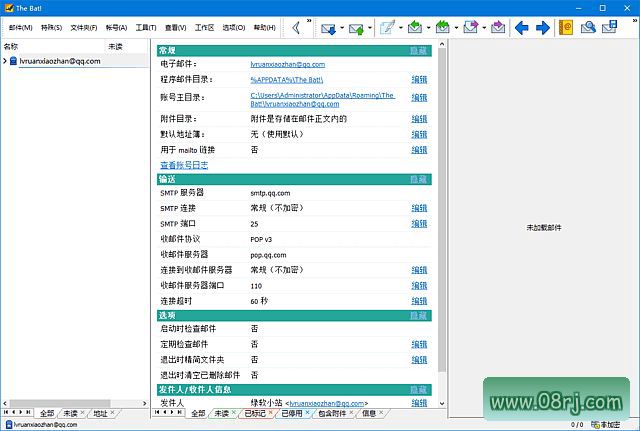Open the 查看(V) menu
The height and width of the screenshot is (431, 640).
tap(176, 28)
